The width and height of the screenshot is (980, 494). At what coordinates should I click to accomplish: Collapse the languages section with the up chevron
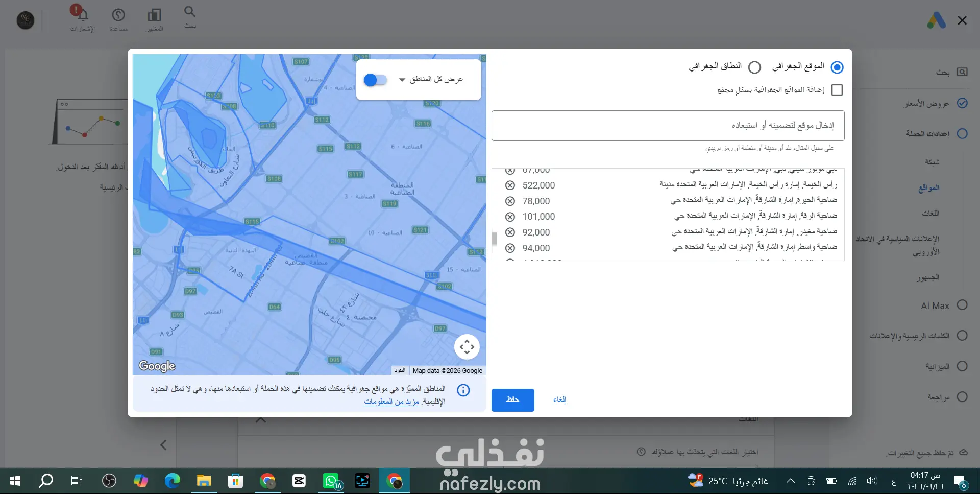[x=261, y=420]
